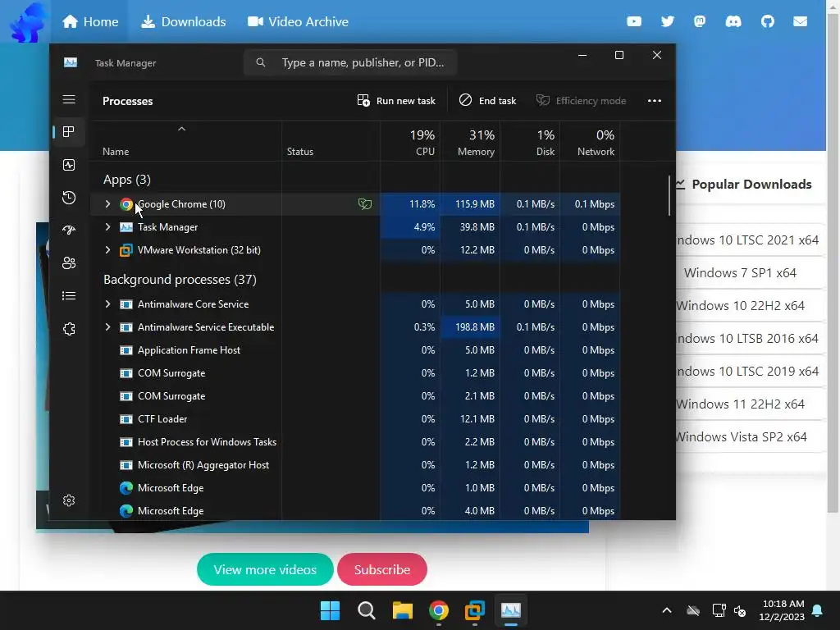Sort processes by Disk column header
The height and width of the screenshot is (630, 840).
click(x=531, y=142)
